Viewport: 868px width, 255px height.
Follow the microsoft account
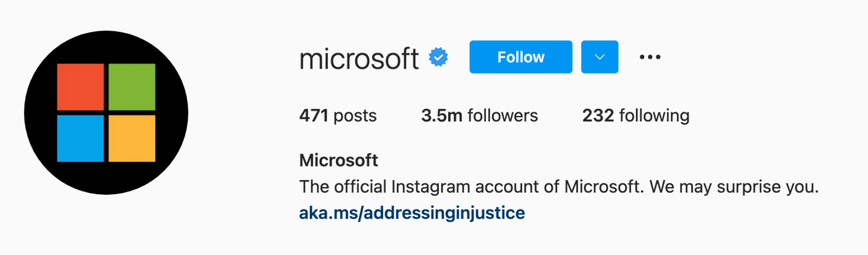click(x=520, y=57)
